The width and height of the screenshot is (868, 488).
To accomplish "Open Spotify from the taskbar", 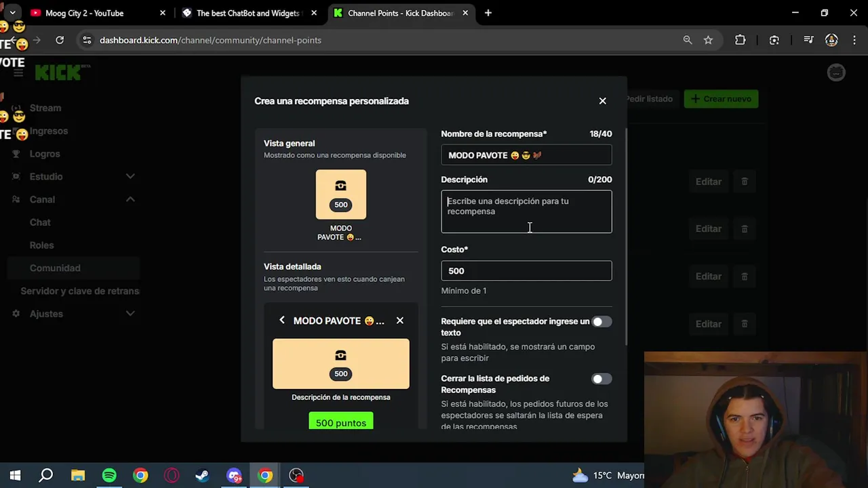I will [x=109, y=475].
